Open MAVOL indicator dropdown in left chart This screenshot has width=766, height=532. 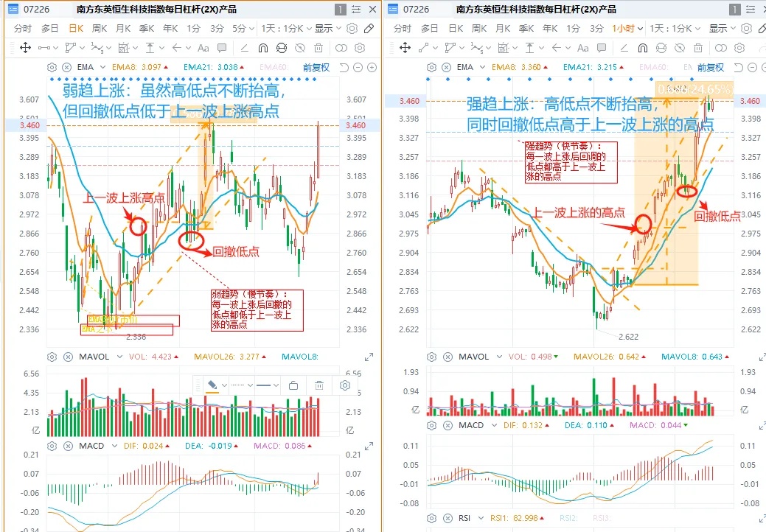pyautogui.click(x=119, y=357)
